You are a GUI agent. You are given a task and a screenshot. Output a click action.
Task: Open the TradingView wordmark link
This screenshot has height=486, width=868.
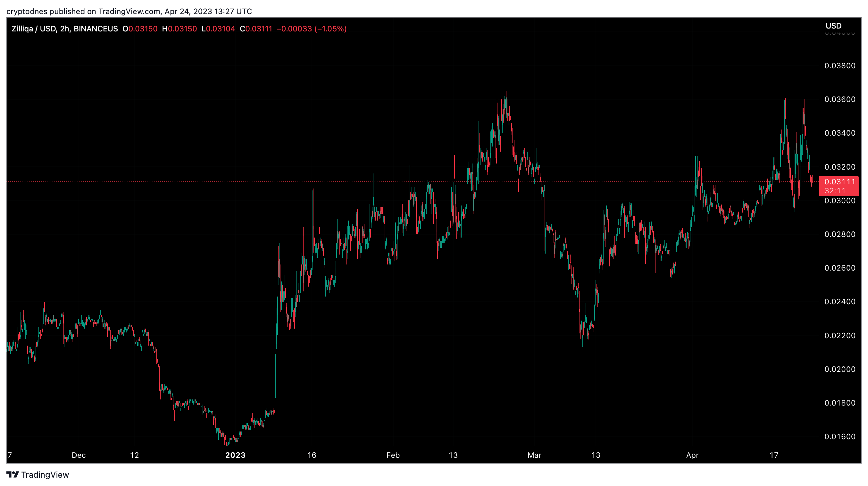tap(45, 474)
